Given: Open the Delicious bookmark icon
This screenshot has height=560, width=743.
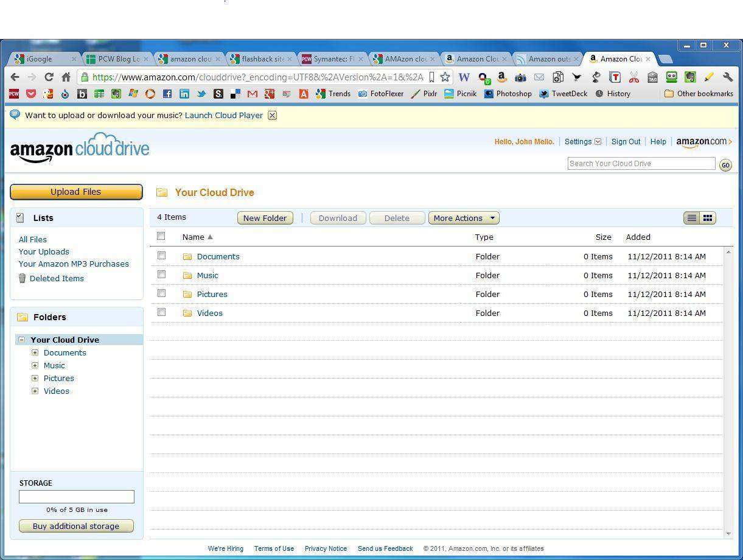Looking at the screenshot, I should click(235, 94).
